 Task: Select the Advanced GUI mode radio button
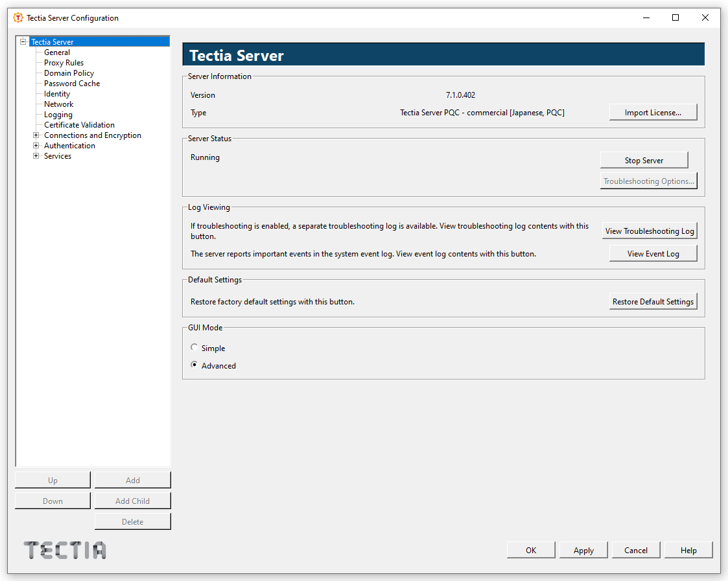click(194, 365)
